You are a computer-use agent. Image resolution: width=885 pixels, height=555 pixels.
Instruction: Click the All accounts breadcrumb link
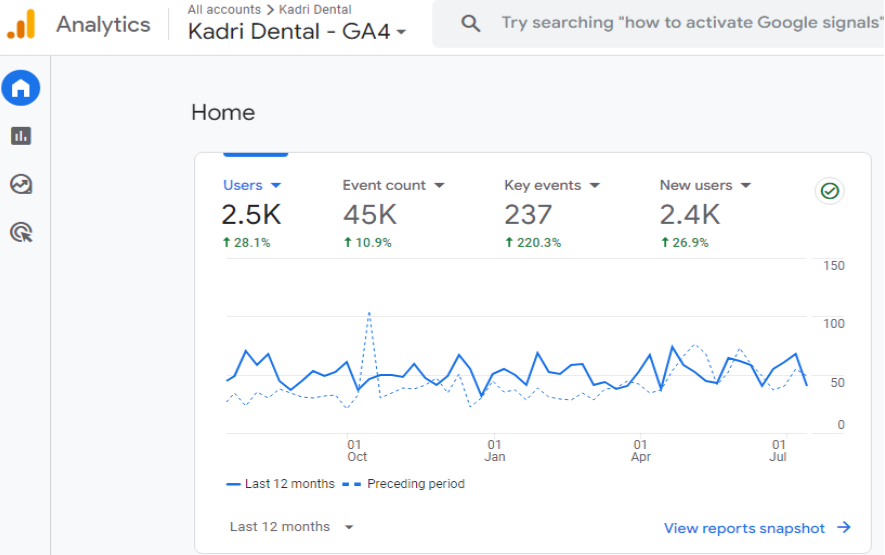coord(224,10)
